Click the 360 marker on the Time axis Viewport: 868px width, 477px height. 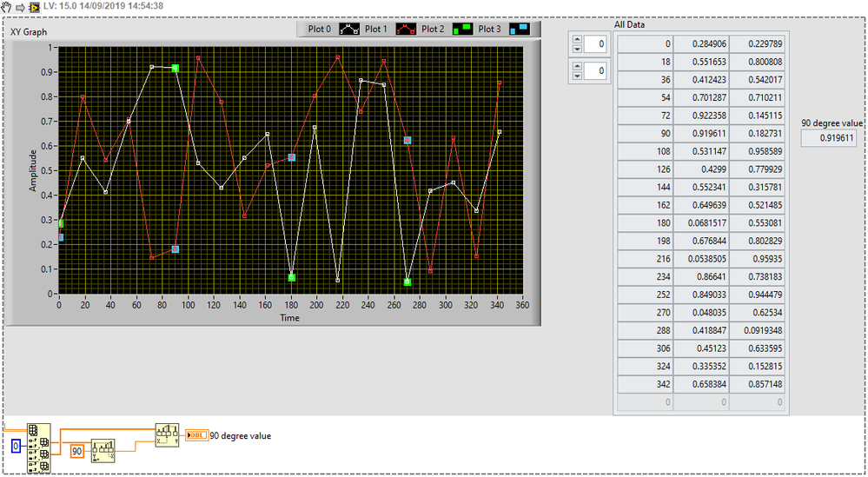pos(522,306)
